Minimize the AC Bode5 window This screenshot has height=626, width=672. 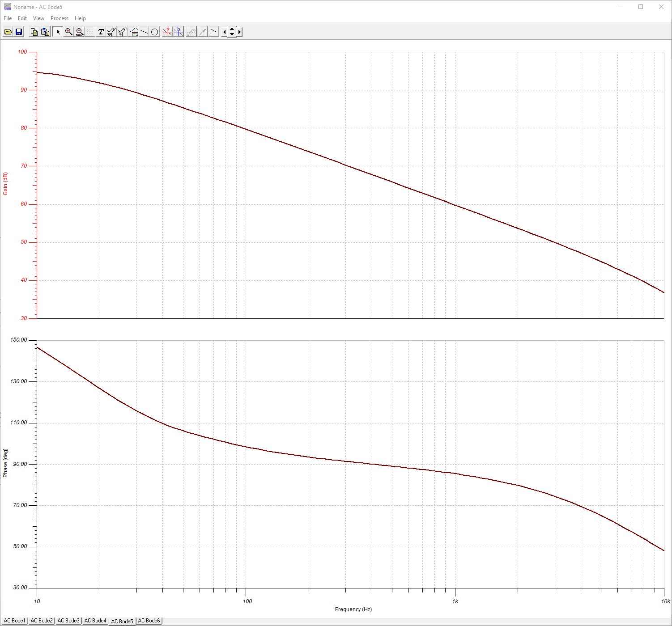[x=621, y=7]
